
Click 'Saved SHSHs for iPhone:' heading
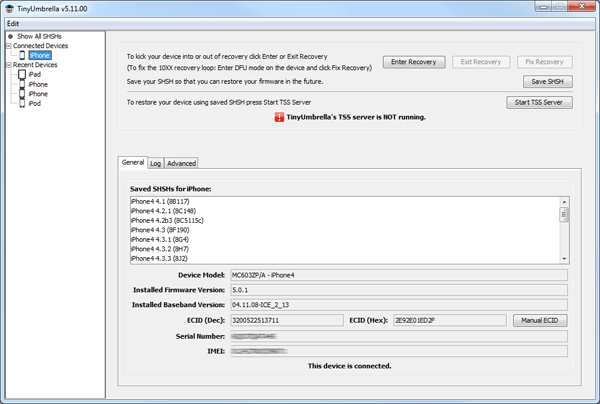pyautogui.click(x=171, y=189)
